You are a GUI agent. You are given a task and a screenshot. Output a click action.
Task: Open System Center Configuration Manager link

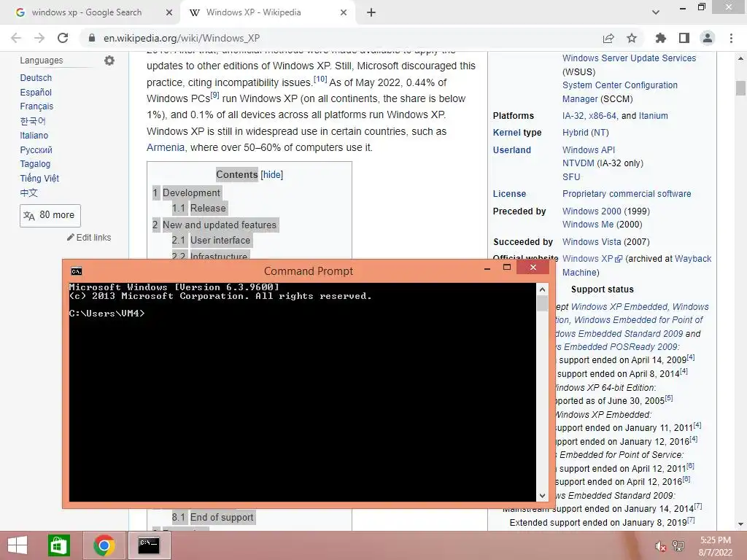tap(620, 92)
